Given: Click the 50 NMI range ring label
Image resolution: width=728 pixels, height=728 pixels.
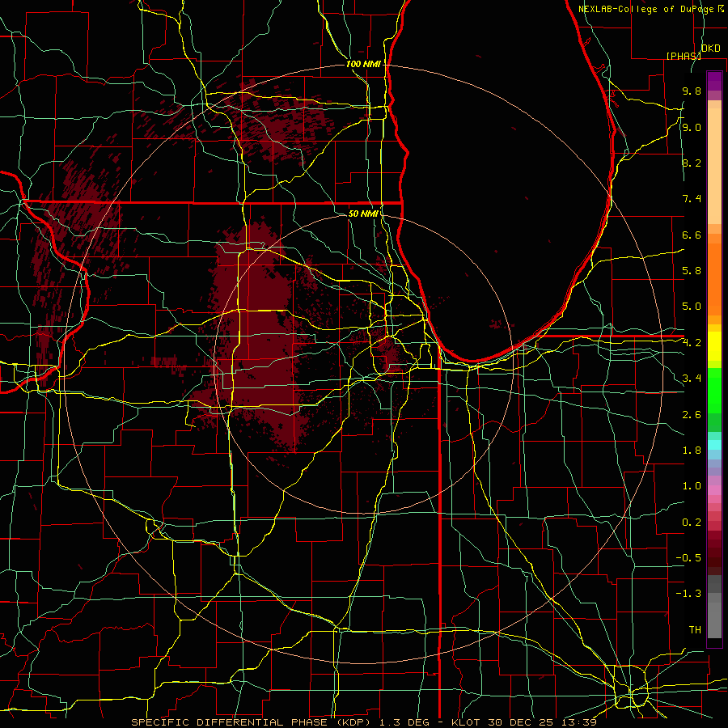Looking at the screenshot, I should (x=363, y=214).
